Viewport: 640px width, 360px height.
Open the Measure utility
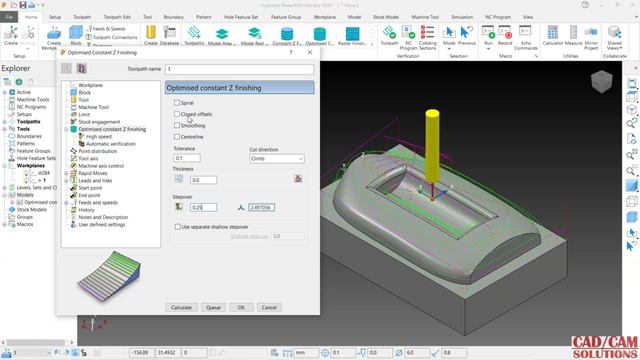coord(573,35)
